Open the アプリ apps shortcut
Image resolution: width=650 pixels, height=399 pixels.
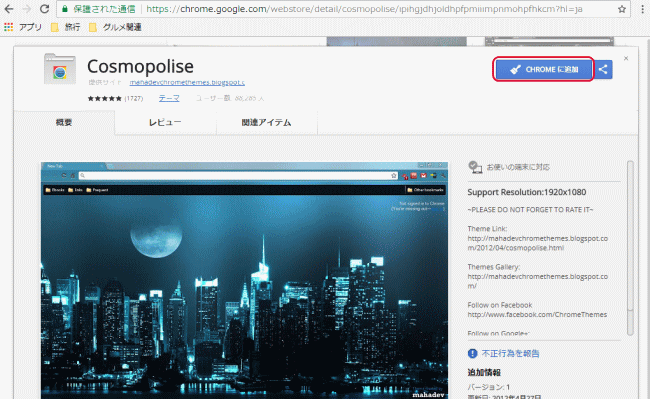23,27
